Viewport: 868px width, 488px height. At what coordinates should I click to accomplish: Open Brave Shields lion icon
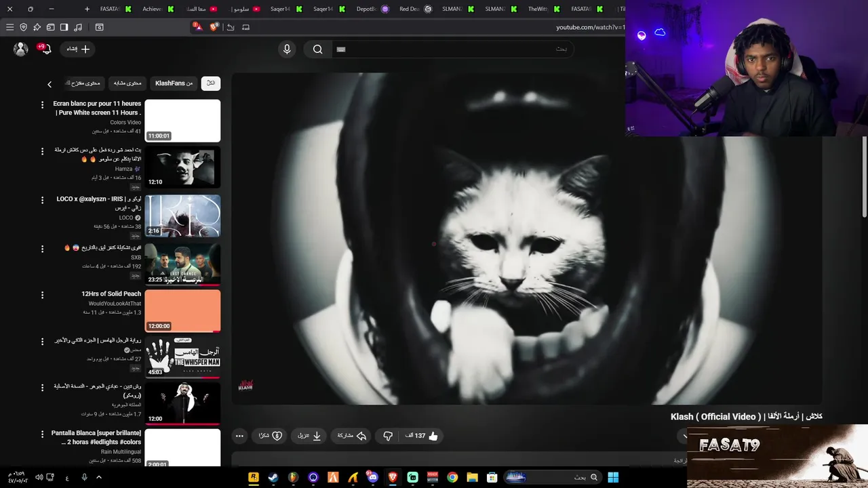pyautogui.click(x=214, y=27)
